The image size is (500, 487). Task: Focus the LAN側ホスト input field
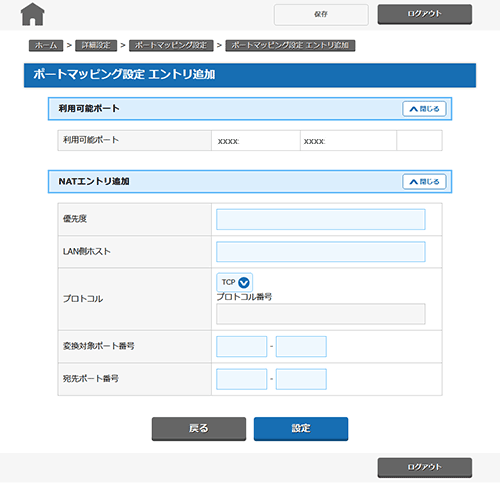(x=321, y=252)
